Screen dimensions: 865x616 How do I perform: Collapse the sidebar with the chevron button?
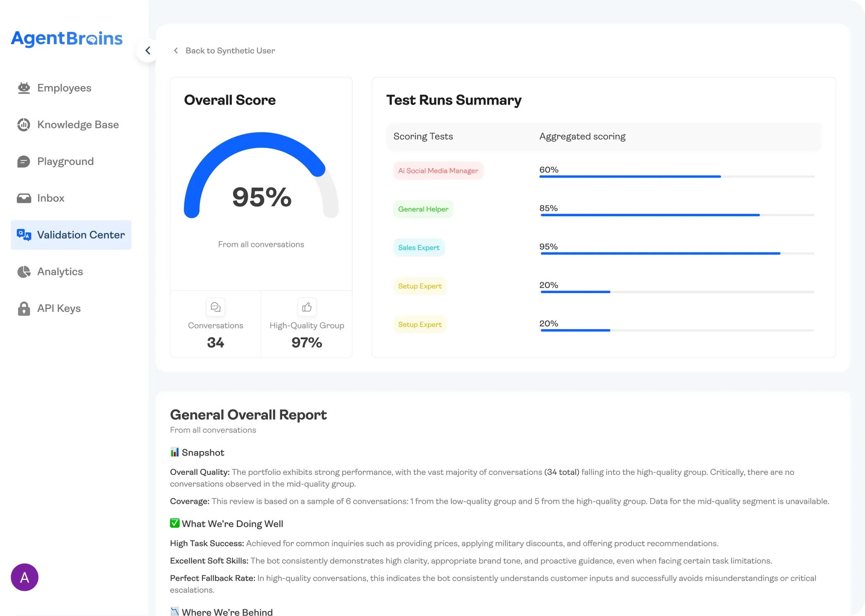(148, 50)
